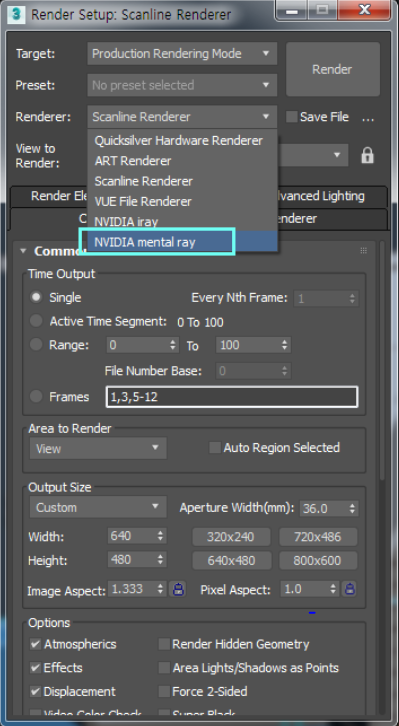Enable the Save File checkbox

pos(292,117)
